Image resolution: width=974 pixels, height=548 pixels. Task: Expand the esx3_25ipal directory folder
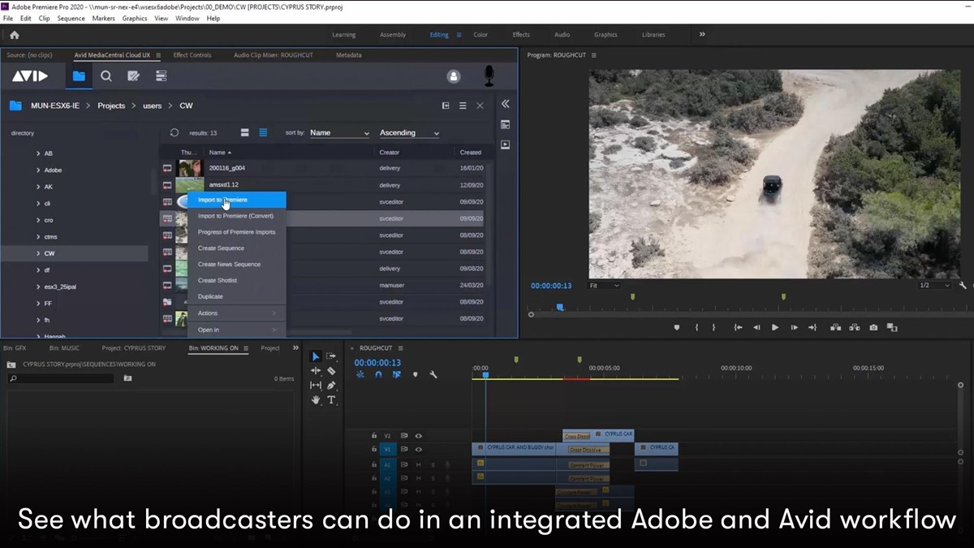tap(38, 287)
